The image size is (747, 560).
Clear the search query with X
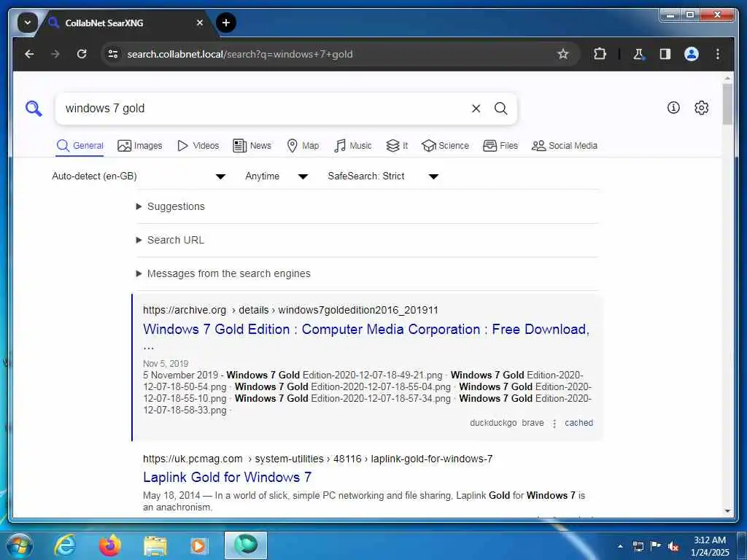pos(476,109)
